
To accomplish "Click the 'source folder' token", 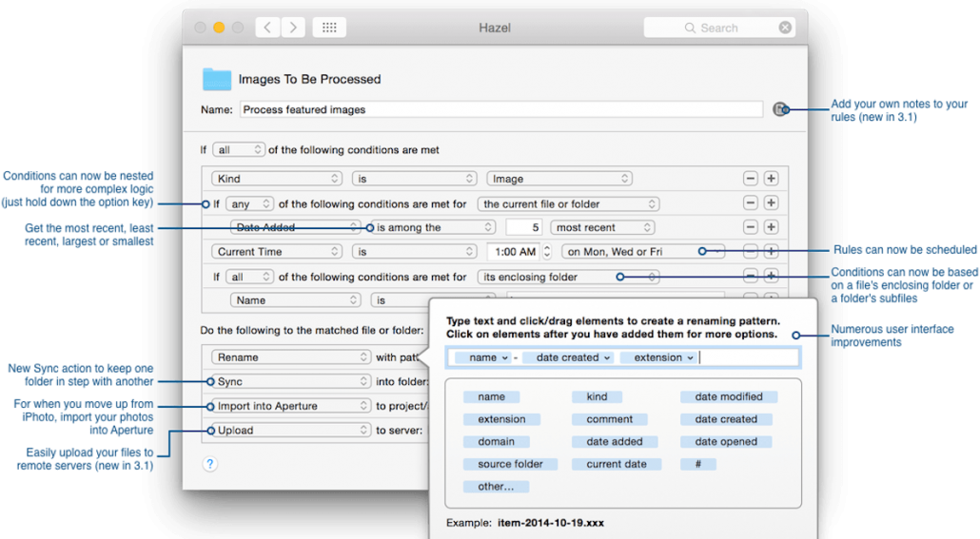I will click(510, 464).
